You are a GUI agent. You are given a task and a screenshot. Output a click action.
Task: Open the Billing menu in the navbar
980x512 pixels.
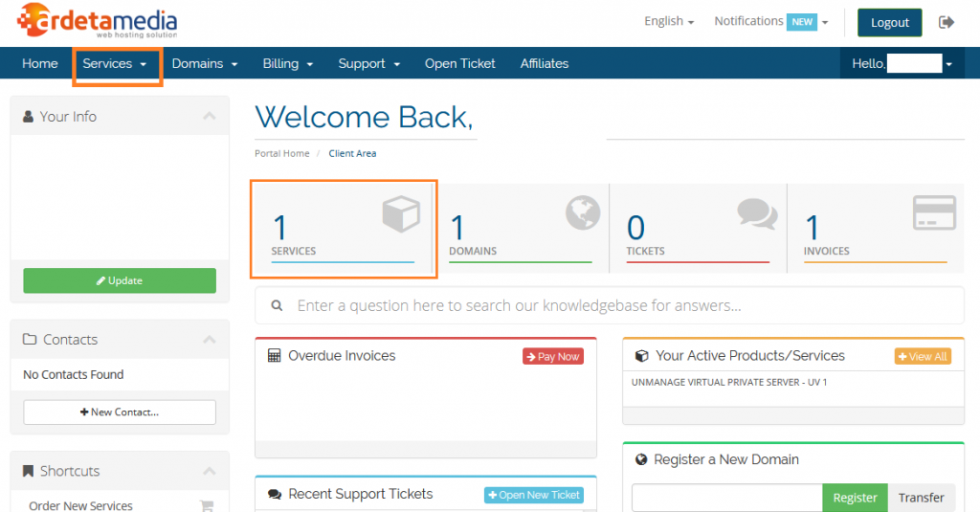coord(287,63)
